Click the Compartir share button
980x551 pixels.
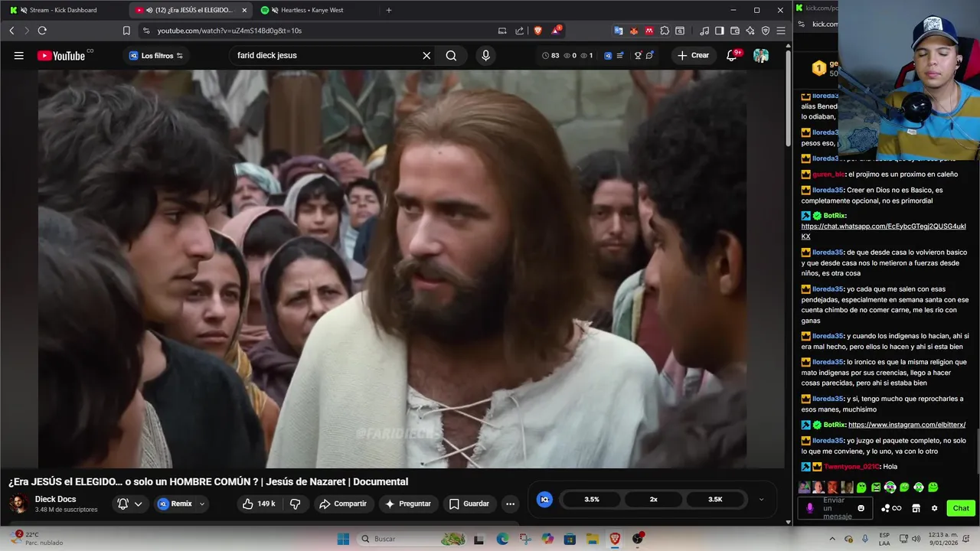pos(343,504)
